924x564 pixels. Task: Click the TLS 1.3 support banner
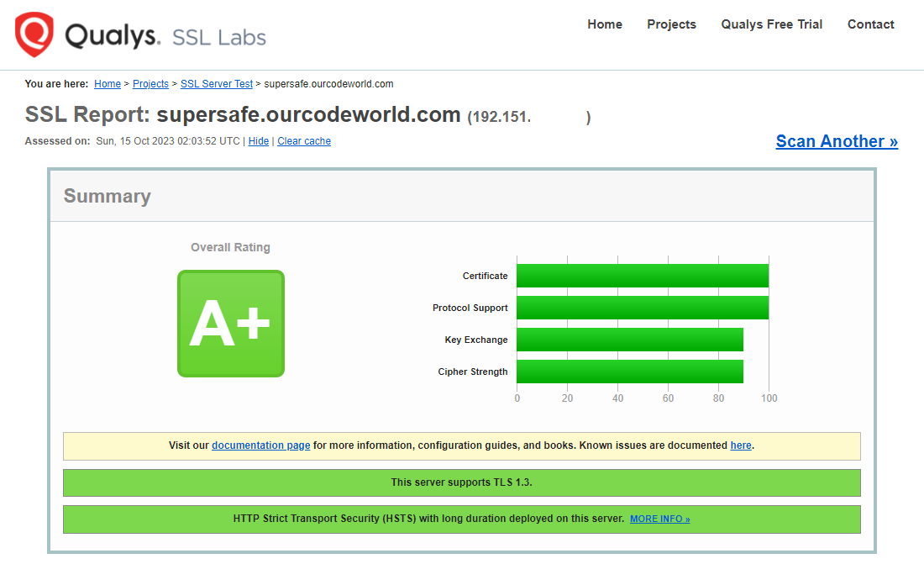coord(461,482)
